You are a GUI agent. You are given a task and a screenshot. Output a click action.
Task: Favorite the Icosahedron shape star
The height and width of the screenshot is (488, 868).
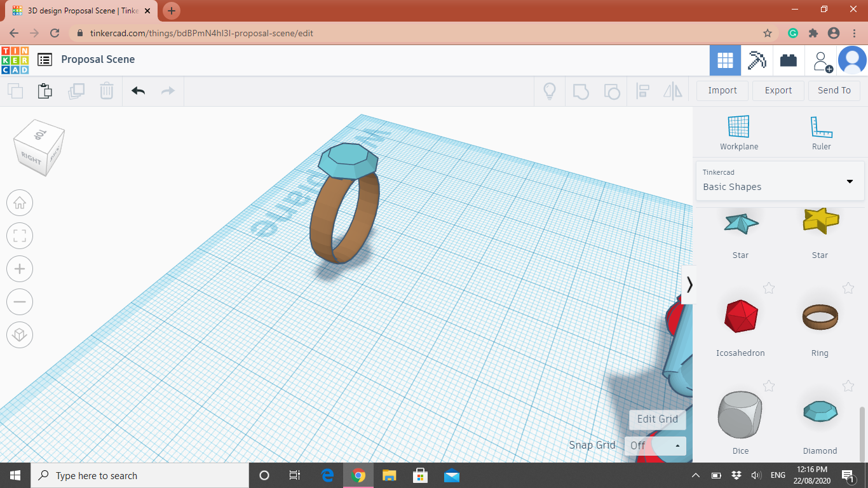(769, 288)
